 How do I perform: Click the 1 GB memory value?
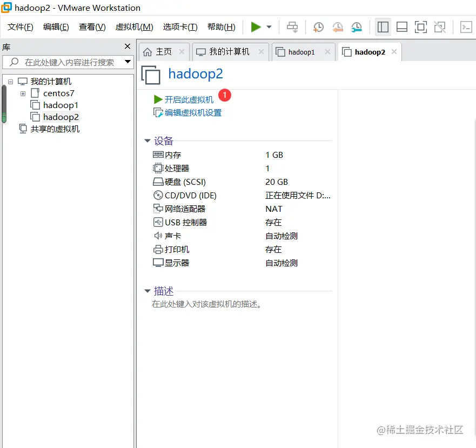point(274,155)
